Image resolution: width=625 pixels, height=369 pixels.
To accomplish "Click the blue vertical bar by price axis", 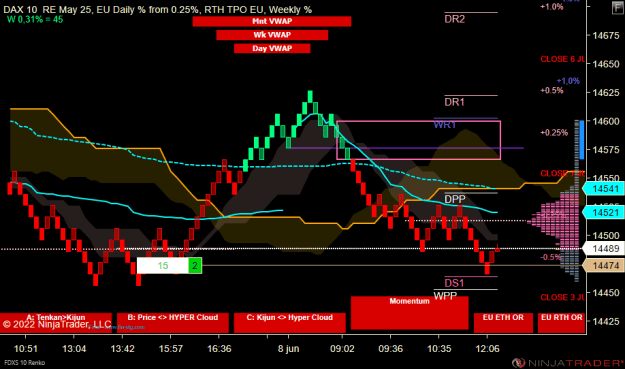I will [582, 140].
